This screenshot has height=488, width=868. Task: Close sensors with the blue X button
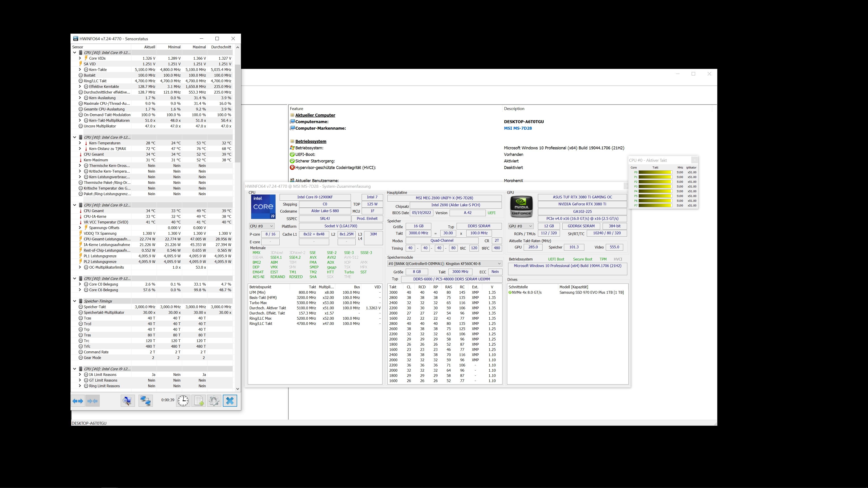[230, 401]
